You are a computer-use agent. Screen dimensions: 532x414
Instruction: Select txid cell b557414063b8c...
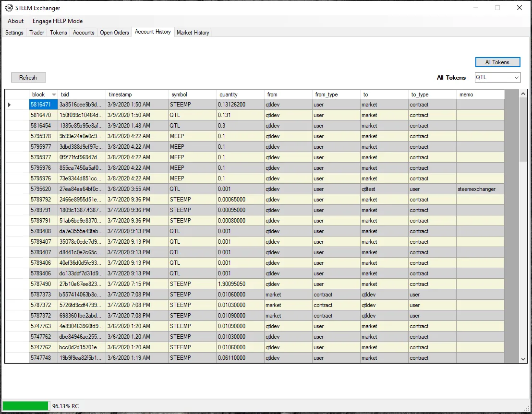82,295
